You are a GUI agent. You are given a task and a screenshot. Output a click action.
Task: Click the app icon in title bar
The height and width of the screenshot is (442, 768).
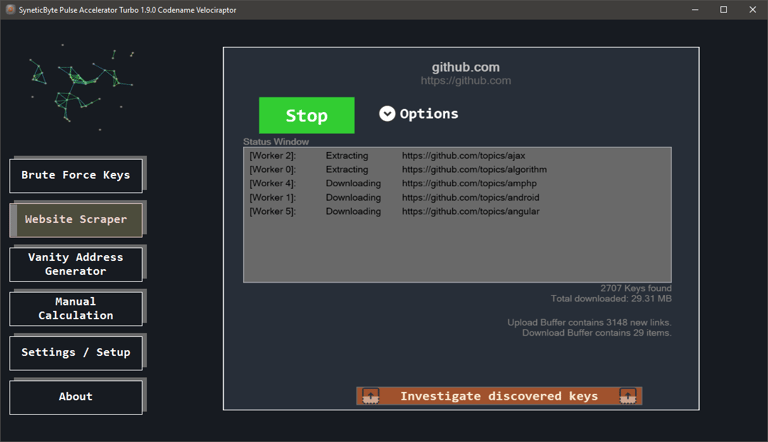10,9
